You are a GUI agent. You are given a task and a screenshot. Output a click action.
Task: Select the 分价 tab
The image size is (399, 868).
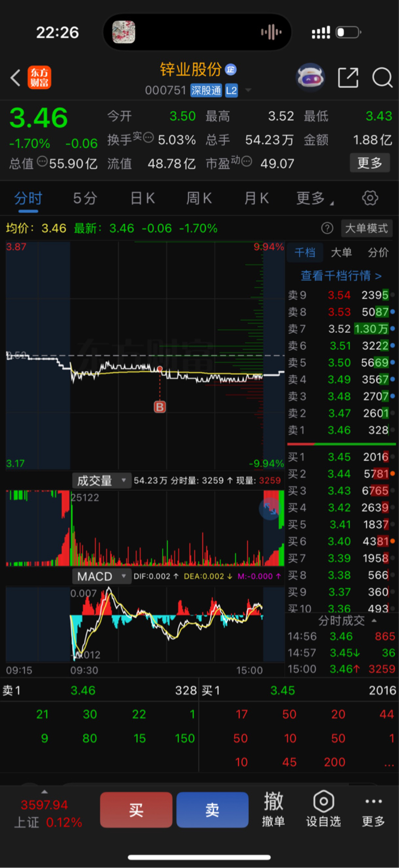pyautogui.click(x=378, y=252)
